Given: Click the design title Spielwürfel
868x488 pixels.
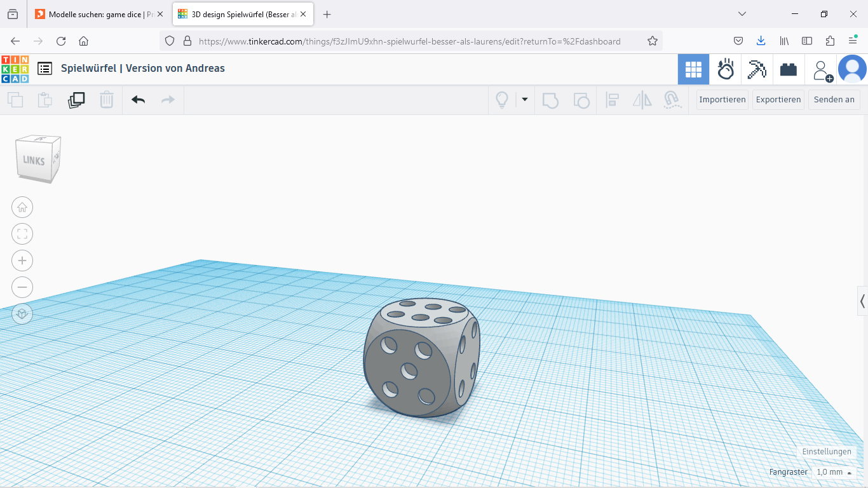Looking at the screenshot, I should pos(143,69).
